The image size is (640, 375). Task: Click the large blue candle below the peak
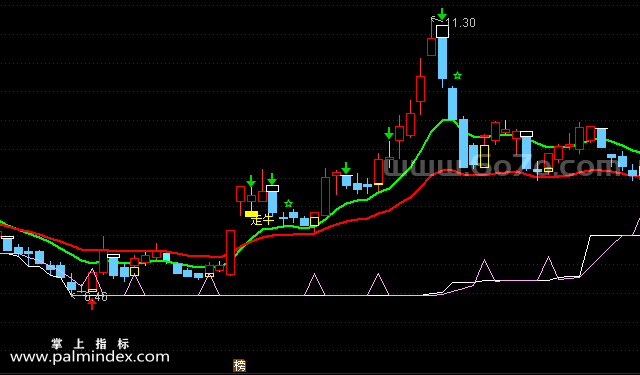(x=442, y=58)
